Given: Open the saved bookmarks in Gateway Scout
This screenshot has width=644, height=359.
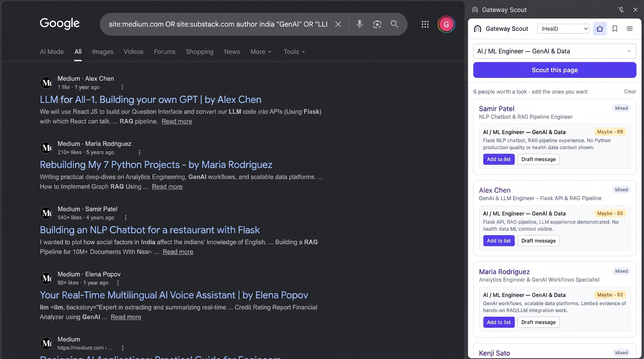Looking at the screenshot, I should pyautogui.click(x=615, y=29).
